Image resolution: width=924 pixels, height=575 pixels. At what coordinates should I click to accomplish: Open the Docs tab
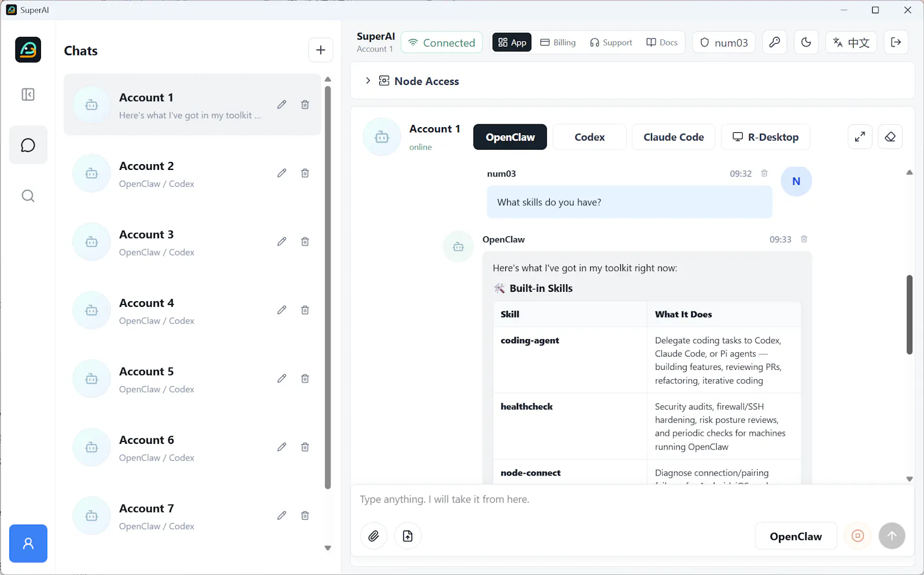[662, 42]
